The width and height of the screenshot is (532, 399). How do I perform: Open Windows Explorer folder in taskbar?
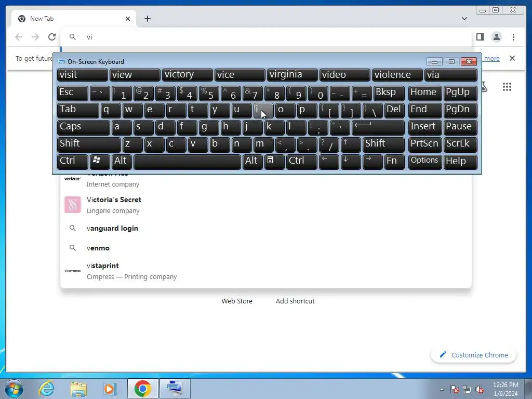click(x=78, y=389)
